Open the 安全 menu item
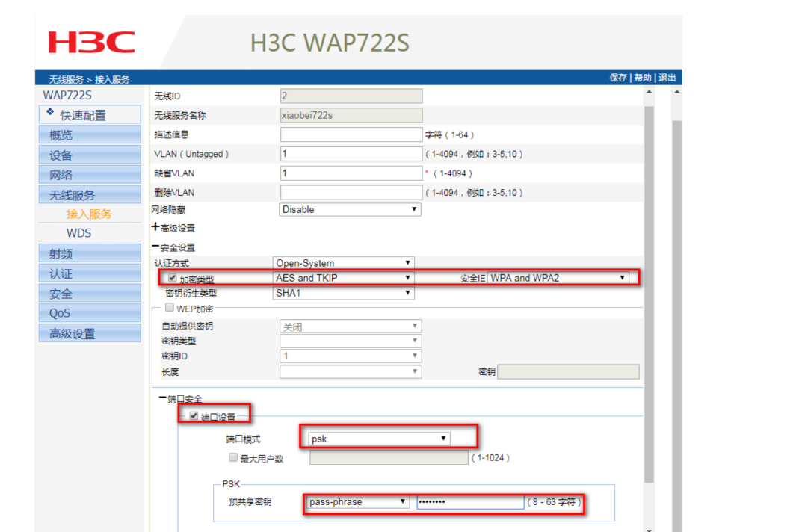 coord(90,294)
